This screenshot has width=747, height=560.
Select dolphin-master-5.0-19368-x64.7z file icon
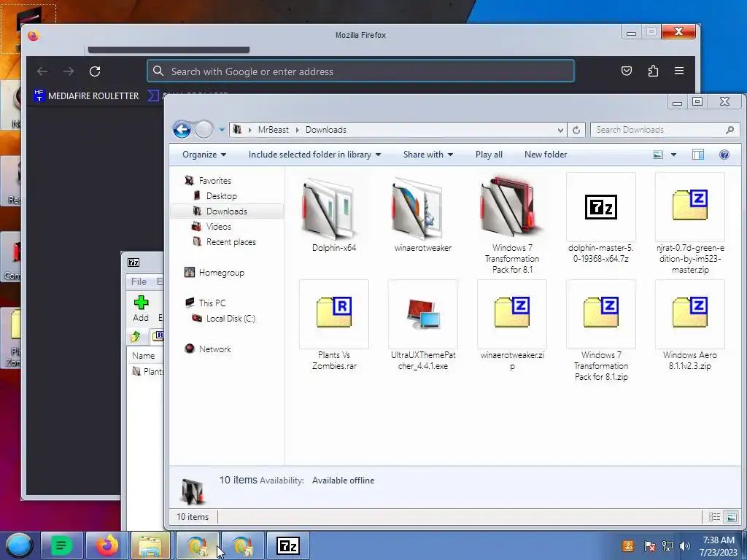pos(601,206)
